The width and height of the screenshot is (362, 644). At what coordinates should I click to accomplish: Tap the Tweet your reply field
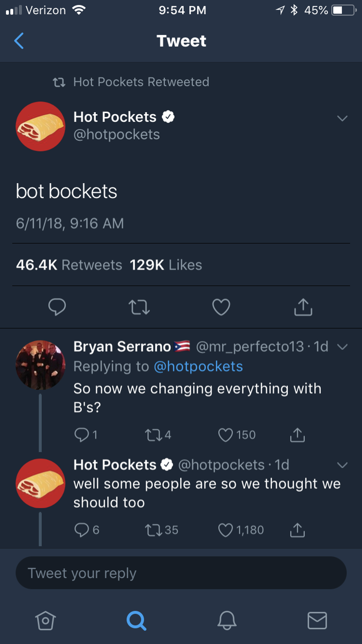181,573
